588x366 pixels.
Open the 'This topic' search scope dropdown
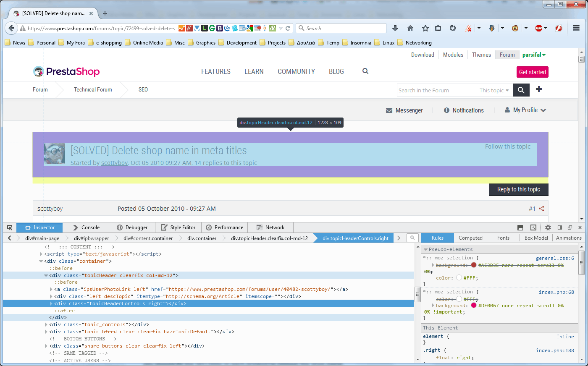(x=494, y=90)
